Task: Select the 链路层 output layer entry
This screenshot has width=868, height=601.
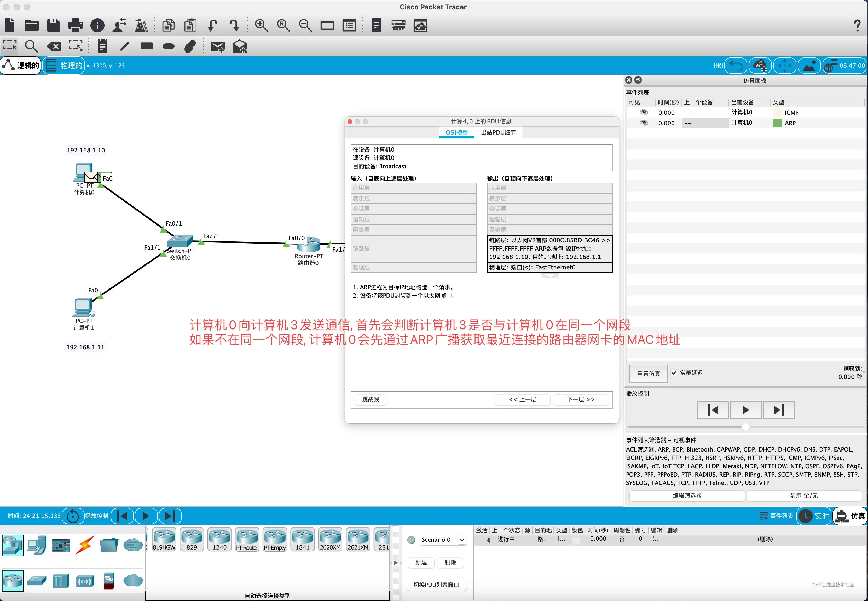Action: coord(550,249)
